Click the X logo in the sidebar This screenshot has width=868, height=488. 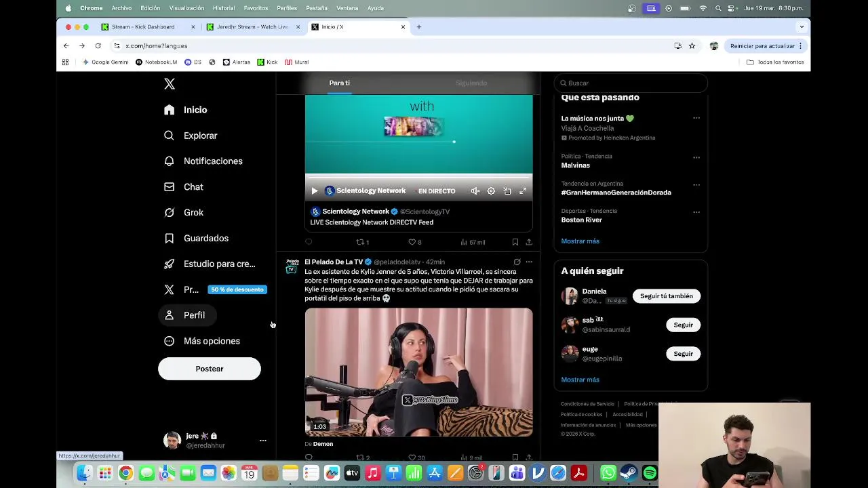pyautogui.click(x=170, y=84)
